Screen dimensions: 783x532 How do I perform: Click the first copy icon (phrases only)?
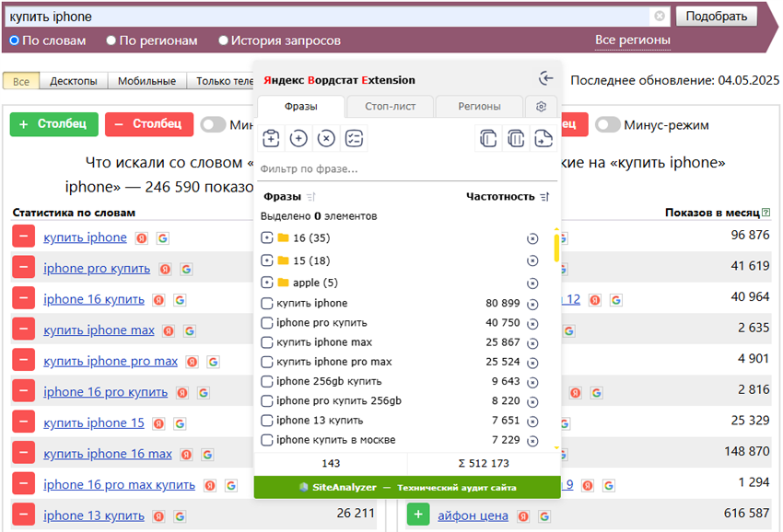click(x=488, y=138)
